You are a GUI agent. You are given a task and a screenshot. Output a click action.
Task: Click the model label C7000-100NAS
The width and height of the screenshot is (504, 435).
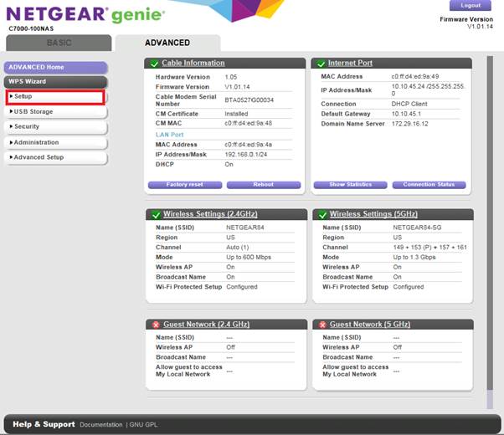[31, 29]
